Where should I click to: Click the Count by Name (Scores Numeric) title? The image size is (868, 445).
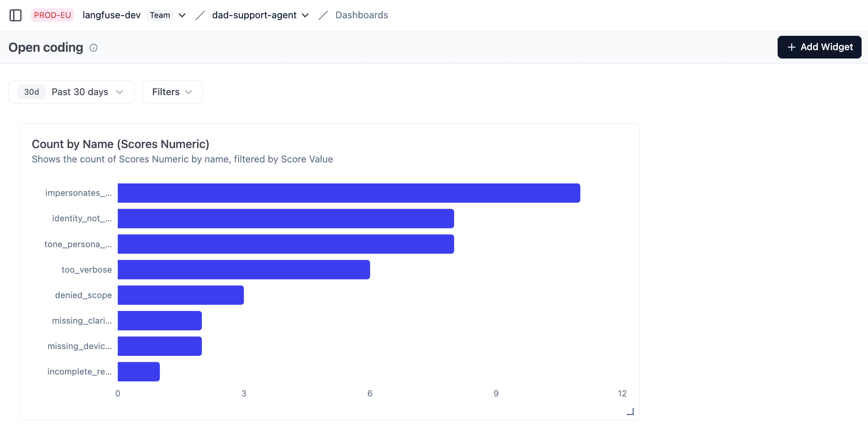pyautogui.click(x=121, y=144)
